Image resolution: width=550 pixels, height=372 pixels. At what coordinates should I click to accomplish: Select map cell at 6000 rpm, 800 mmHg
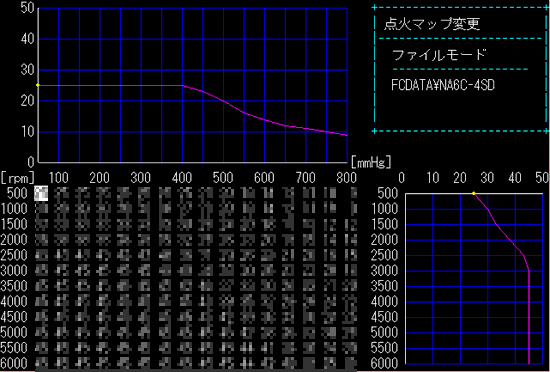point(350,363)
